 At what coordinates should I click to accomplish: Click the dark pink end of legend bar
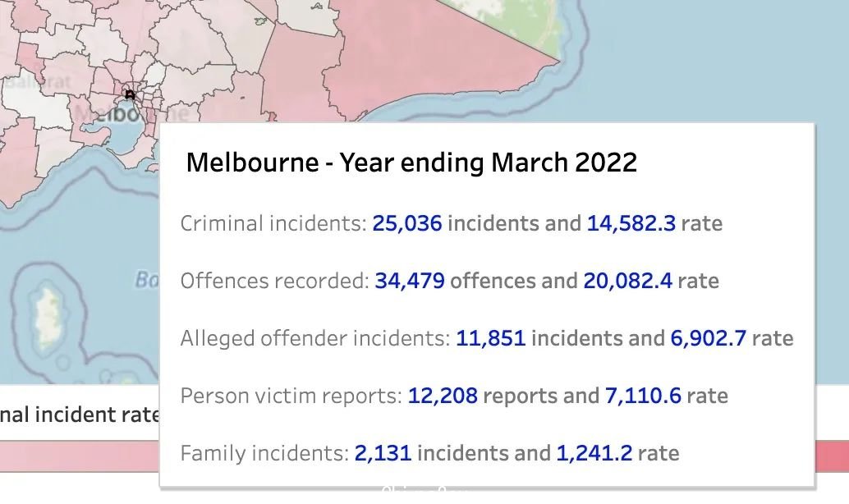833,456
